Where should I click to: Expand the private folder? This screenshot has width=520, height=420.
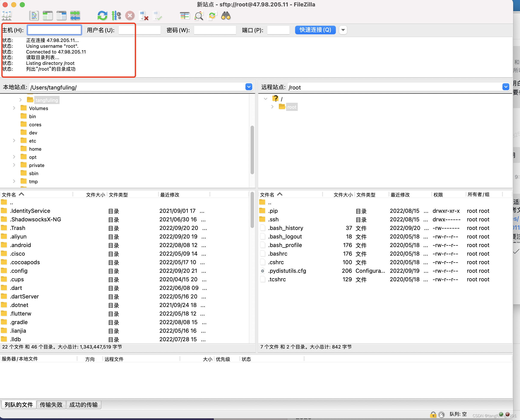(14, 165)
